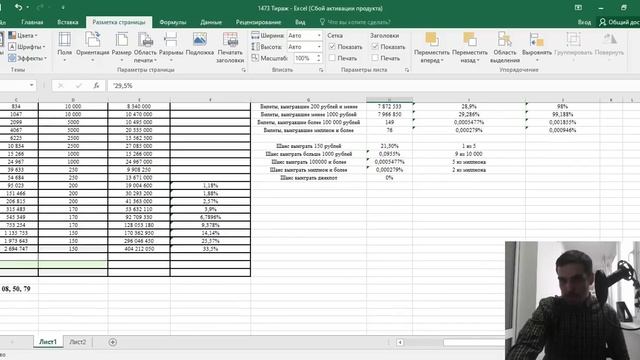640x360 pixels.
Task: Click the Подложка background button
Action: click(x=200, y=44)
